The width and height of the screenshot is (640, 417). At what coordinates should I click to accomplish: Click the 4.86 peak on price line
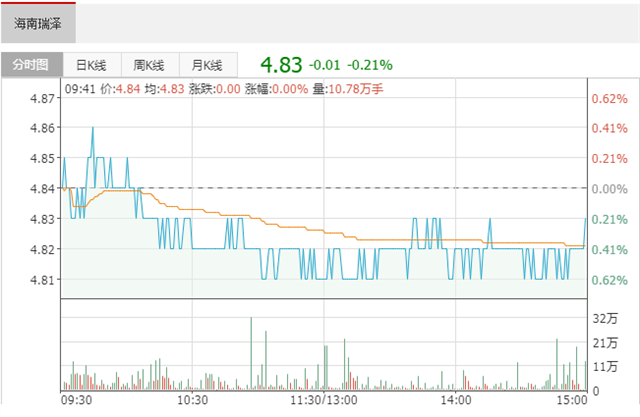(93, 128)
